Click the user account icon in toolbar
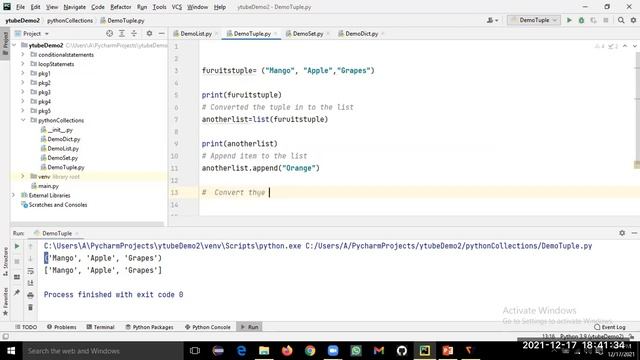This screenshot has width=640, height=360. coord(492,20)
